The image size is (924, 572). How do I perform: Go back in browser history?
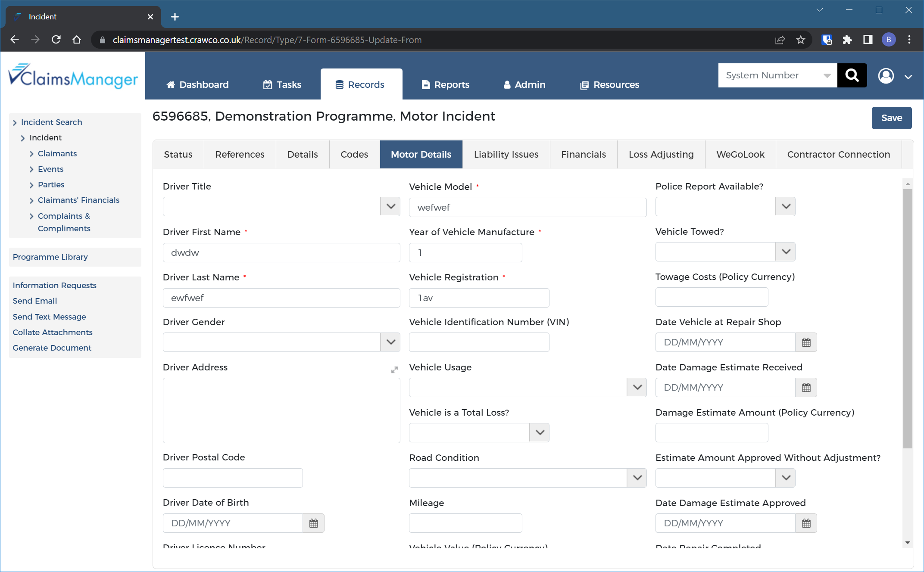click(x=15, y=40)
